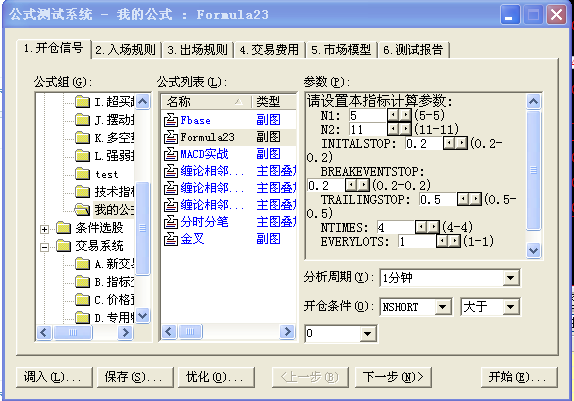
Task: Click the NTIMES spinner arrows
Action: click(x=427, y=227)
